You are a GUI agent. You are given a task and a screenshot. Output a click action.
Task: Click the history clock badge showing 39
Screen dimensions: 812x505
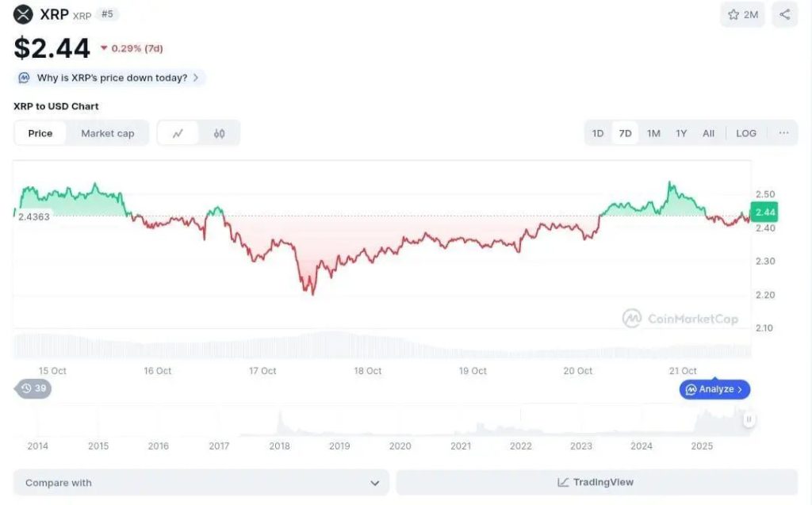[x=34, y=388]
